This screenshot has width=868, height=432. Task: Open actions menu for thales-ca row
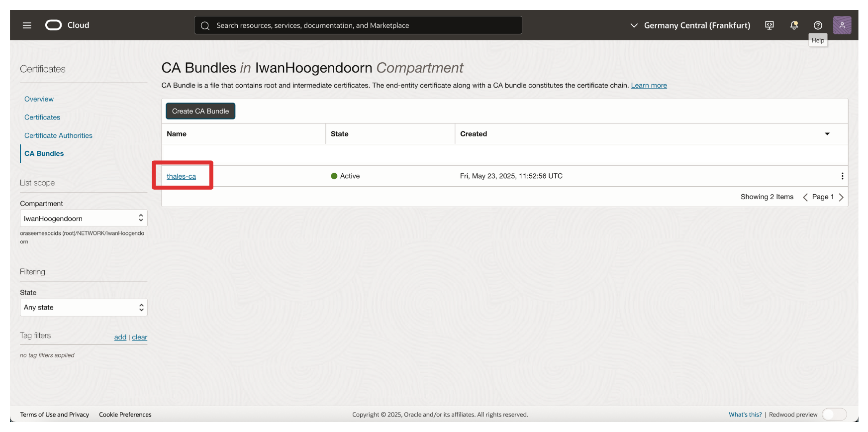(842, 176)
